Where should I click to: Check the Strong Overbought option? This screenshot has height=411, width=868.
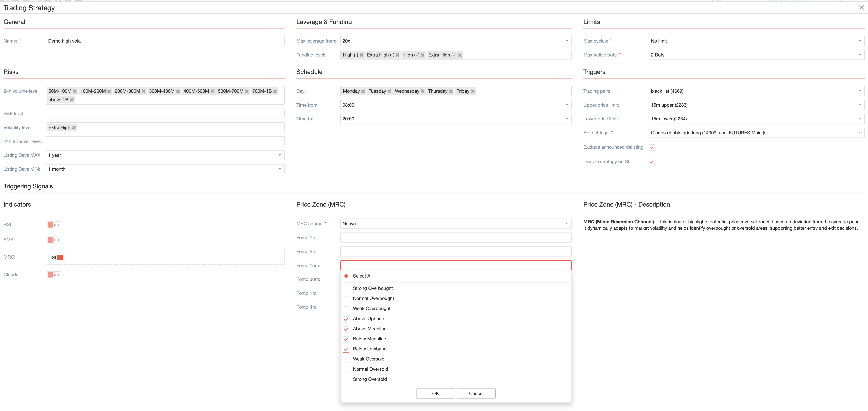(346, 289)
